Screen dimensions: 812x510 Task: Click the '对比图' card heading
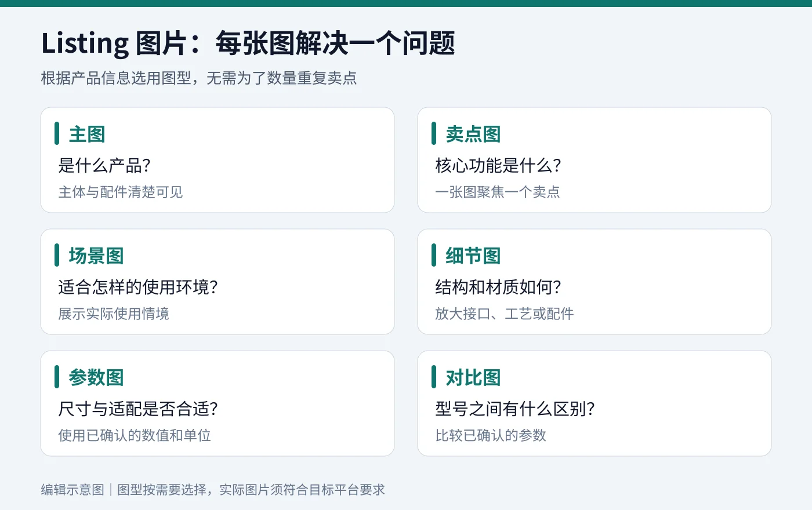(473, 377)
